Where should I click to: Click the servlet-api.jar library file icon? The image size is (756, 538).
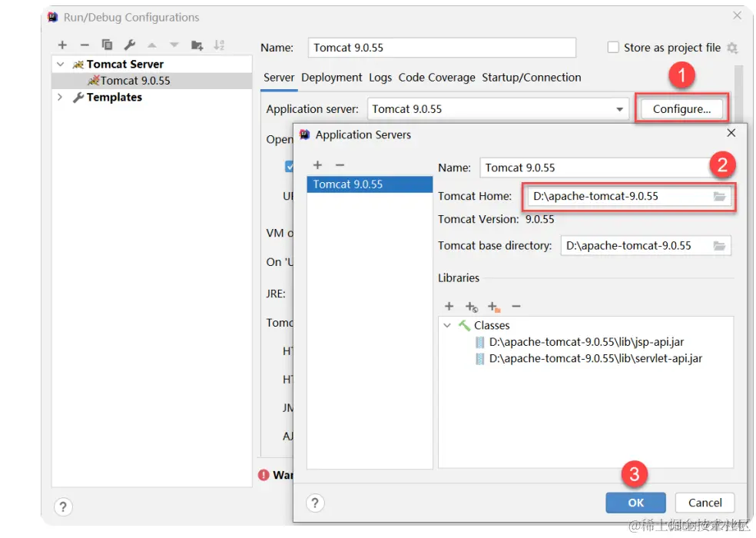[479, 358]
